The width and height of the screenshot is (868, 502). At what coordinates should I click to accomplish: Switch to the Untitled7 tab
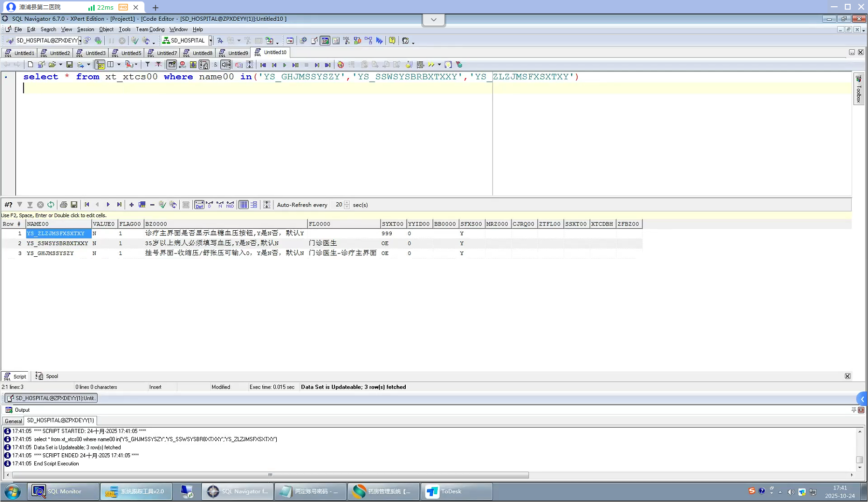coord(162,53)
